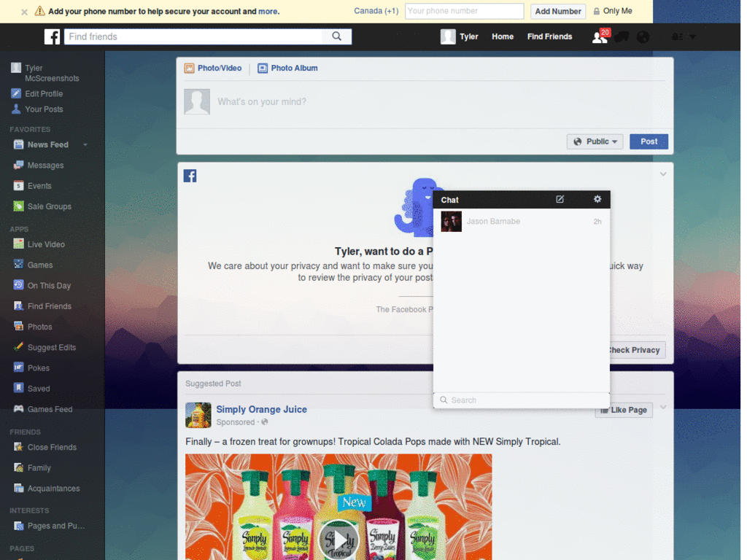This screenshot has height=560, width=747.
Task: Collapse the Simply Orange Juice post via its chevron
Action: tap(662, 407)
